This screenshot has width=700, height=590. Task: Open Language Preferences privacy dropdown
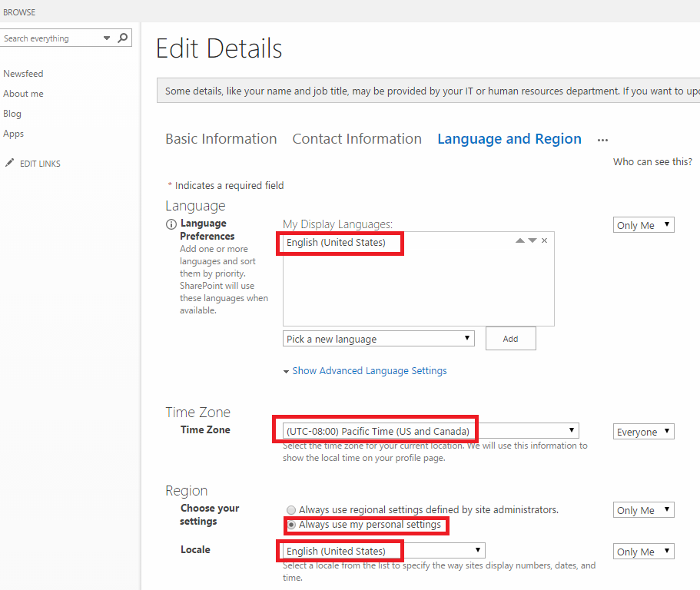pyautogui.click(x=643, y=225)
